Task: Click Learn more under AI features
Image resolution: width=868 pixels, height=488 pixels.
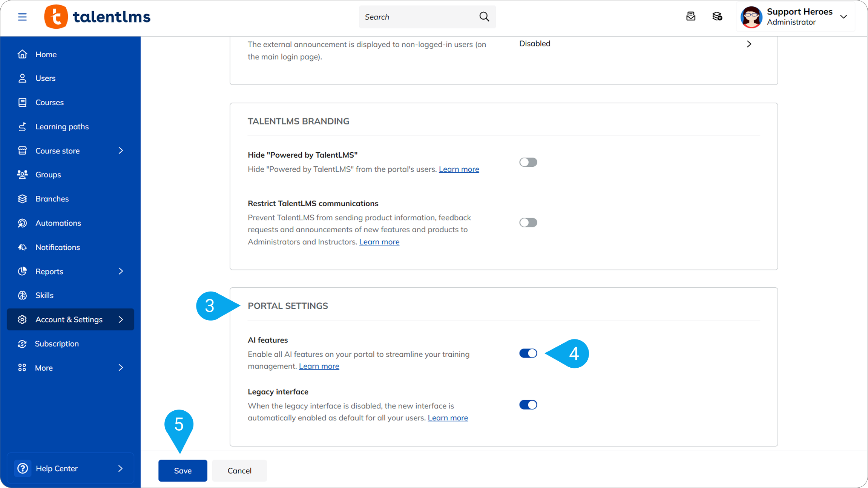Action: (319, 366)
